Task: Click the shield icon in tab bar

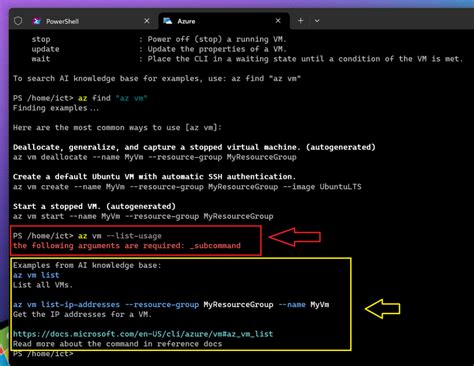Action: (18, 21)
